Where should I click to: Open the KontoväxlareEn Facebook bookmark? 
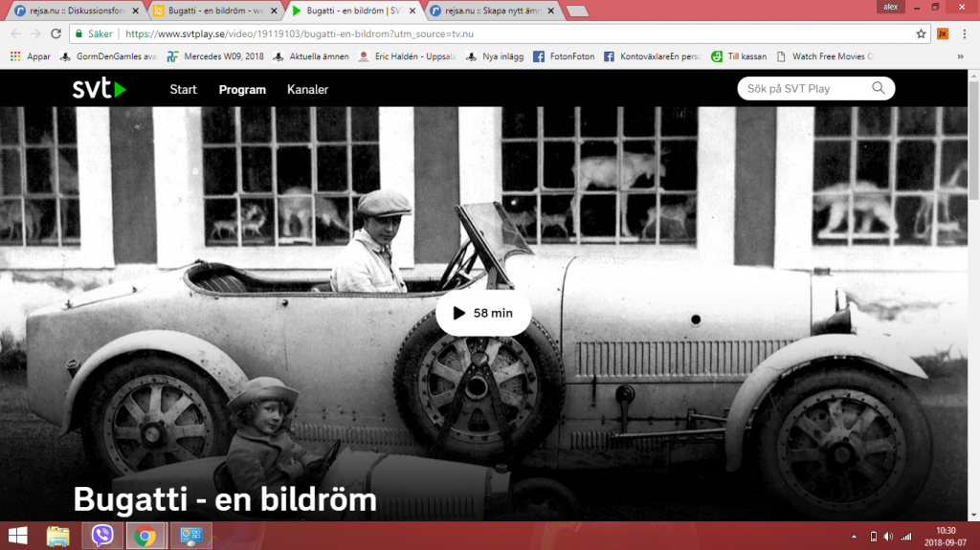coord(653,56)
